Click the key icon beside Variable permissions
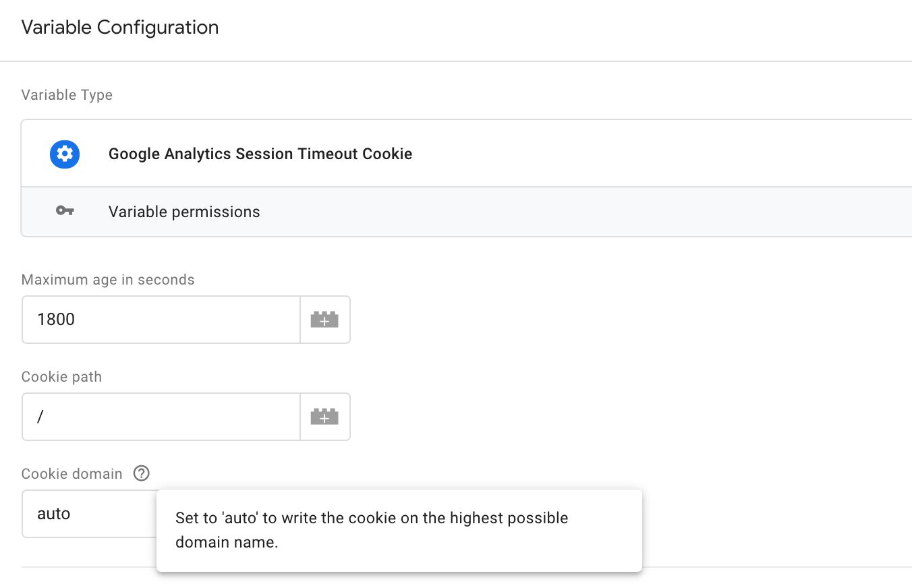The image size is (912, 588). pos(65,212)
